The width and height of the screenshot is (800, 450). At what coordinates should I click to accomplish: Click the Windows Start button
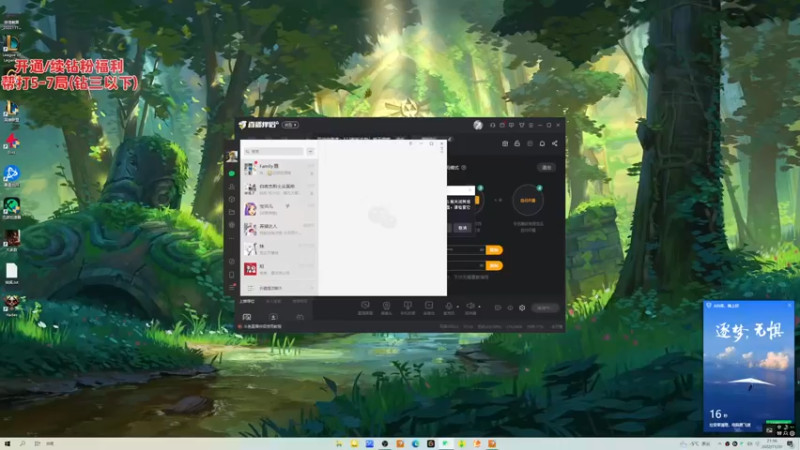pyautogui.click(x=7, y=444)
